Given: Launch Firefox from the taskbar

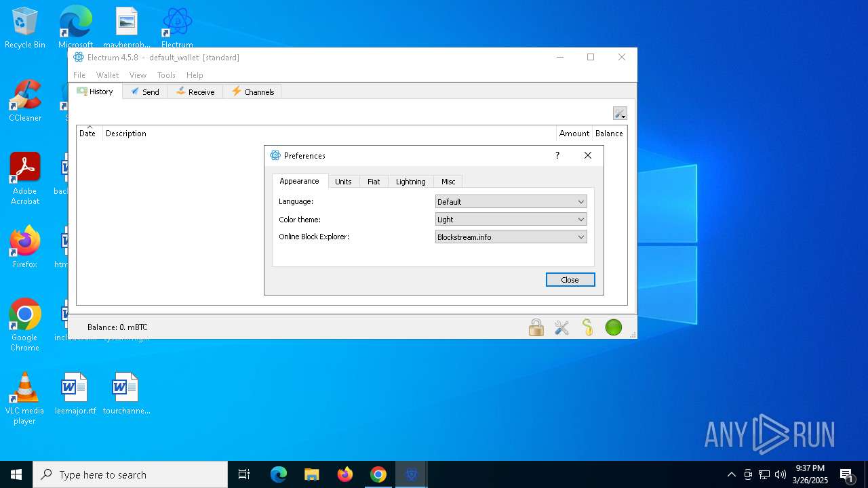Looking at the screenshot, I should tap(345, 474).
